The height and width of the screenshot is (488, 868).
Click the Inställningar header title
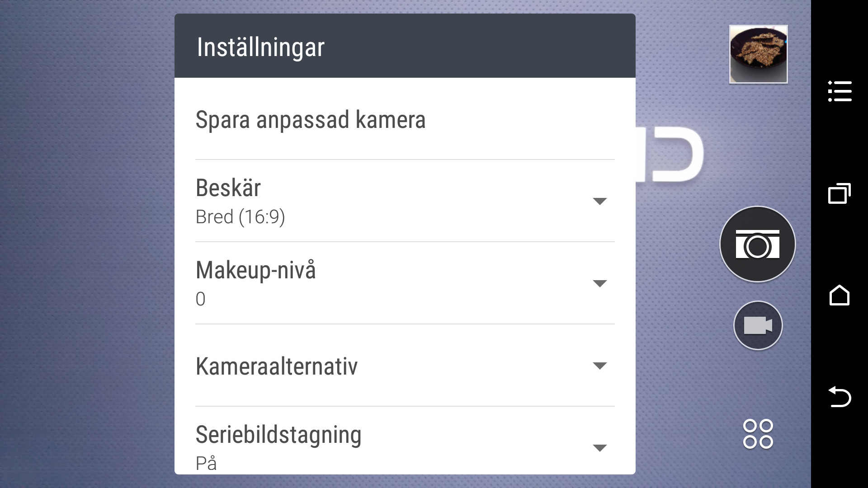[260, 47]
